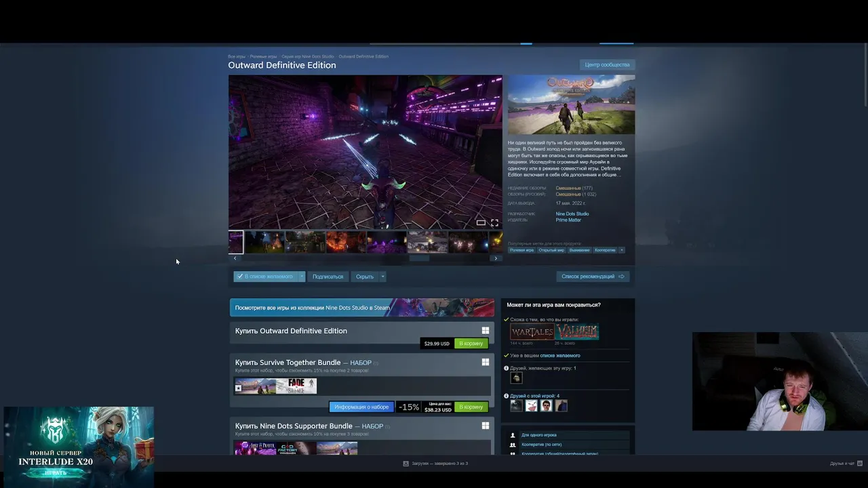Open downloads status Загрузки — завершено 3 из 3
The image size is (868, 488).
(x=439, y=464)
